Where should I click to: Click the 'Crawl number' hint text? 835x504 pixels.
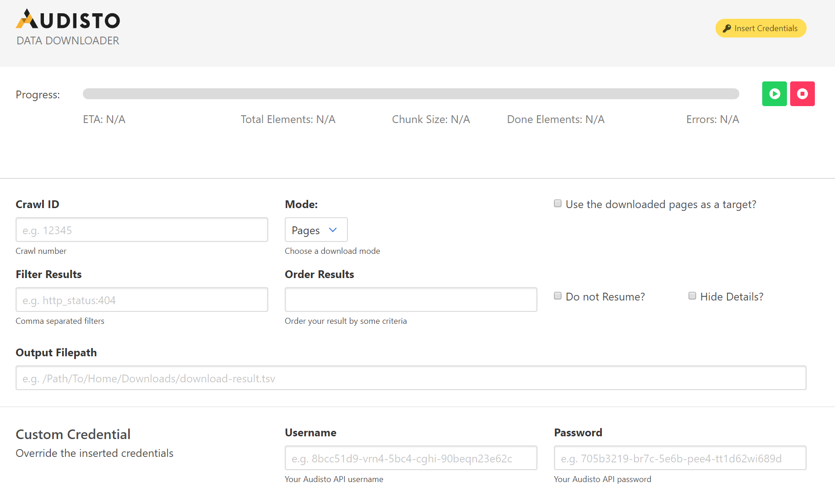(41, 251)
